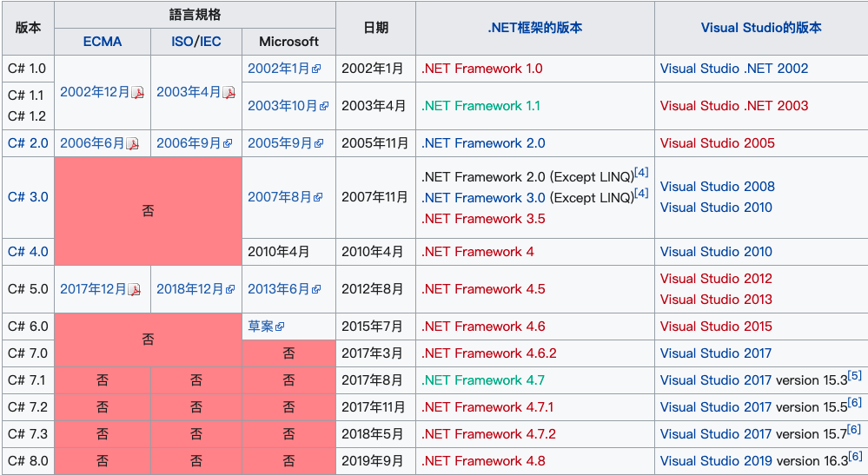Open ECMA 2017年12月 specification link
This screenshot has width=868, height=475.
pos(93,289)
